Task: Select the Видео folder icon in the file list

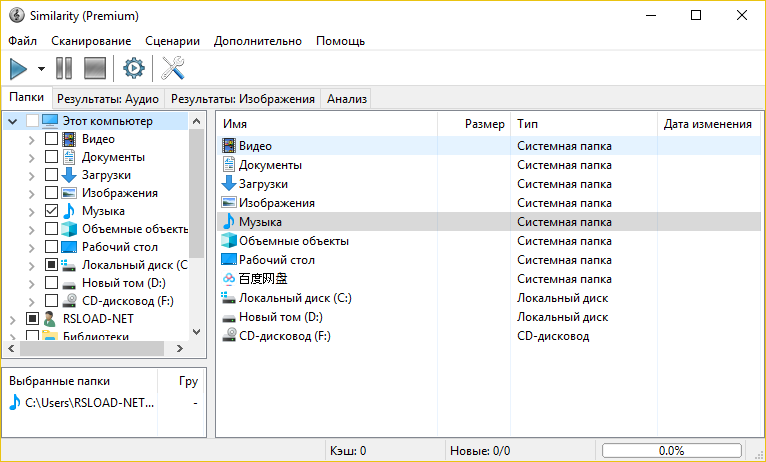Action: tap(228, 146)
